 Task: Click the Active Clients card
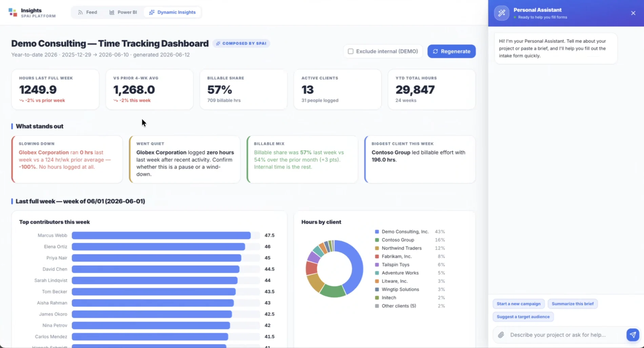338,89
